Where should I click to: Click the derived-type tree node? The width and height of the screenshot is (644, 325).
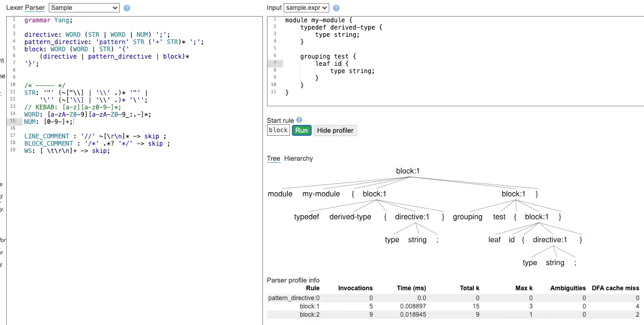pyautogui.click(x=350, y=217)
